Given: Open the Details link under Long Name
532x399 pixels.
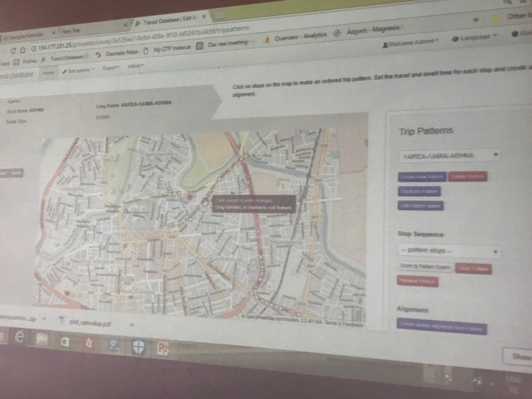Looking at the screenshot, I should coord(102,117).
